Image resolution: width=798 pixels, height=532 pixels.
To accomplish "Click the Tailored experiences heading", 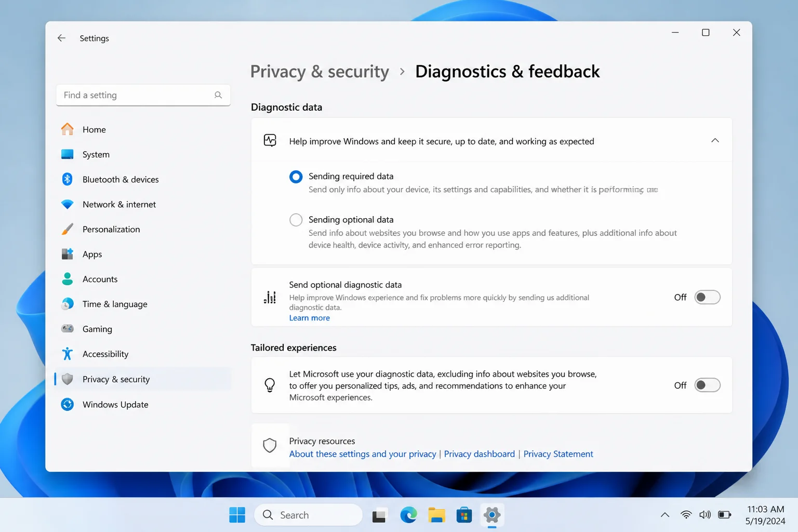I will click(x=294, y=348).
